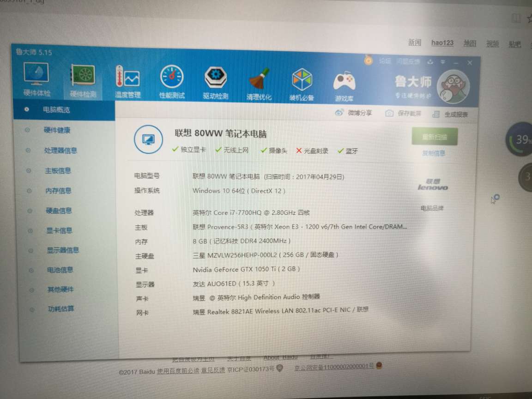Click the Nvidia GeForce GTX 1050 Ti value
The height and width of the screenshot is (399, 532).
[246, 269]
